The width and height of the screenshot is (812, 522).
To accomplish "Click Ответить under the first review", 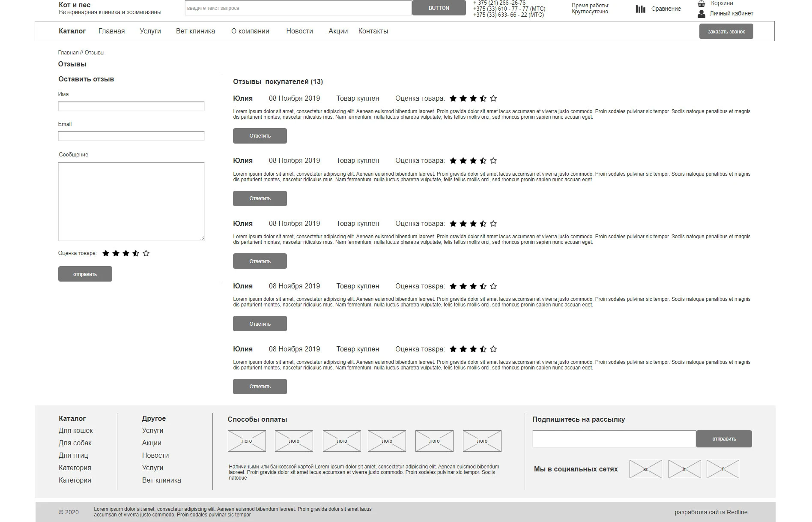I will point(260,136).
